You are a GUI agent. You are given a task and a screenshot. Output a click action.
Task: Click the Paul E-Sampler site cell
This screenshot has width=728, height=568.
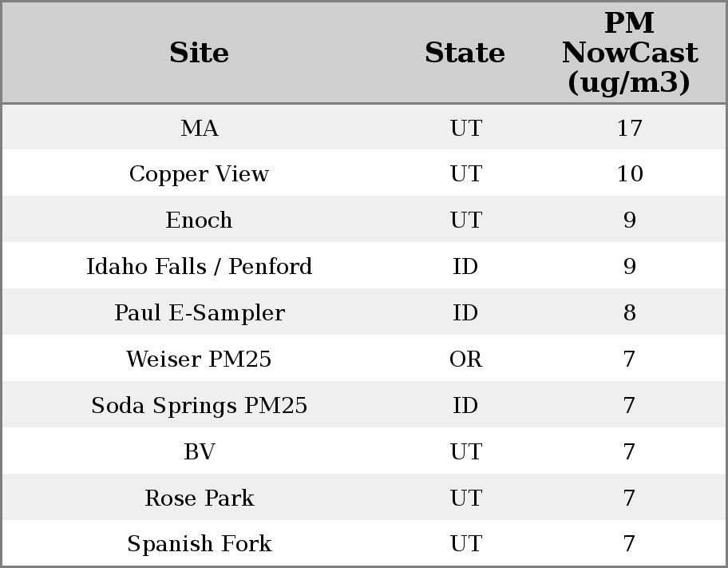tap(199, 313)
